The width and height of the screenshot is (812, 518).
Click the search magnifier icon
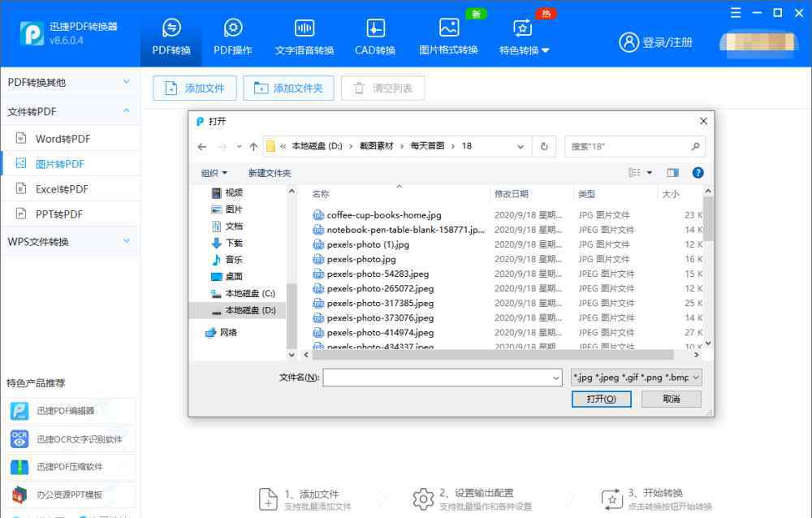696,147
